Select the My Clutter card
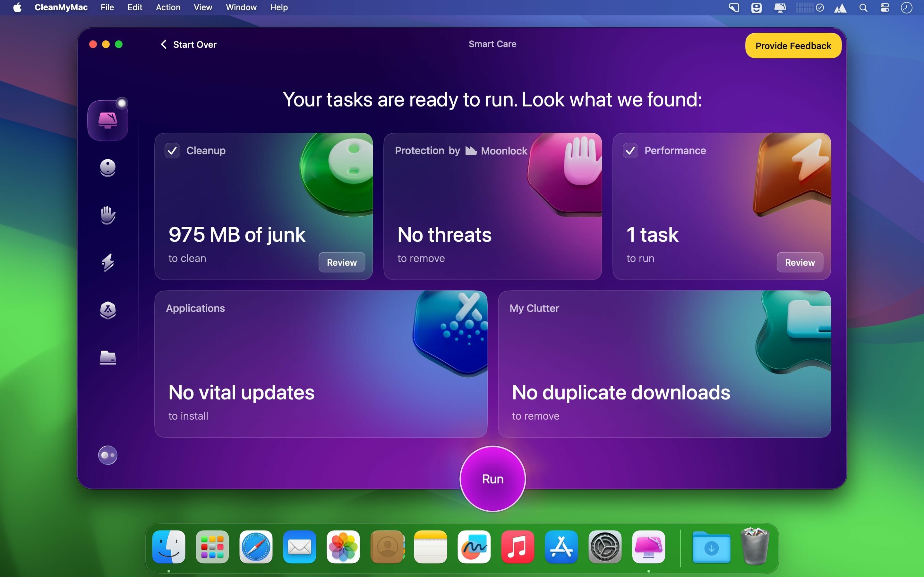The height and width of the screenshot is (577, 924). (664, 364)
